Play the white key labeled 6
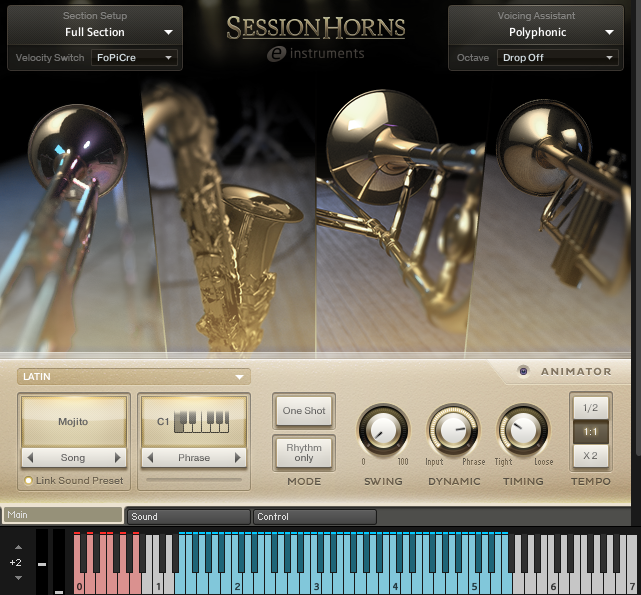The width and height of the screenshot is (641, 595). [552, 581]
